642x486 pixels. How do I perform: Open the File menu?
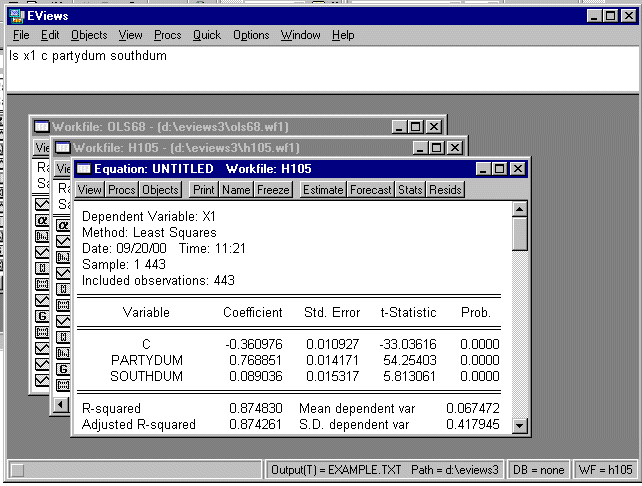click(x=21, y=35)
